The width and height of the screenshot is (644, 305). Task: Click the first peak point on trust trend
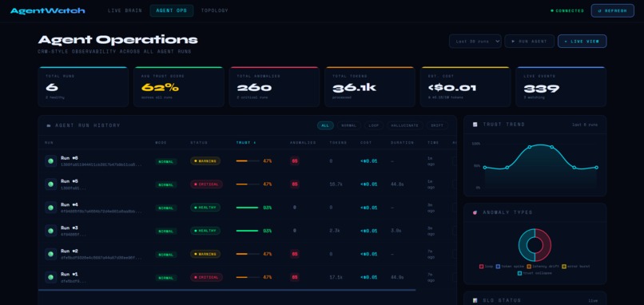[x=530, y=147]
